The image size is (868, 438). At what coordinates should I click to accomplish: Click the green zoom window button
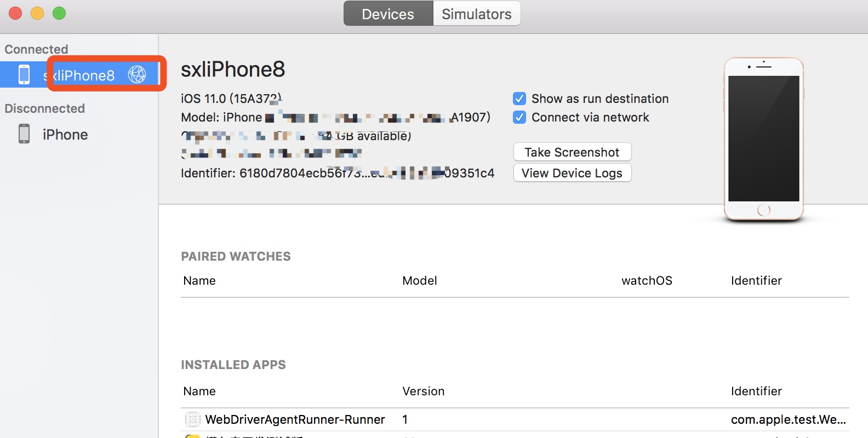59,13
